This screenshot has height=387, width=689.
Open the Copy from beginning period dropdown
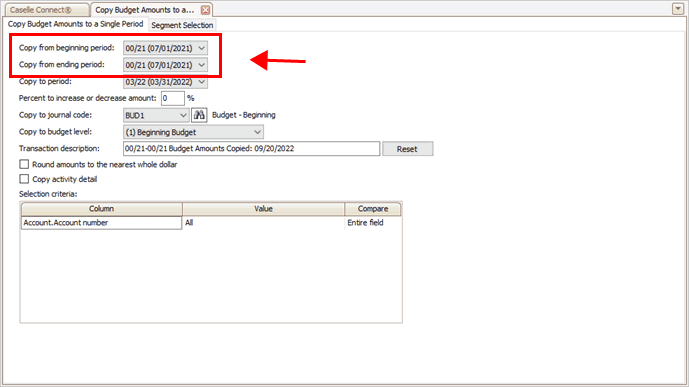[x=165, y=48]
